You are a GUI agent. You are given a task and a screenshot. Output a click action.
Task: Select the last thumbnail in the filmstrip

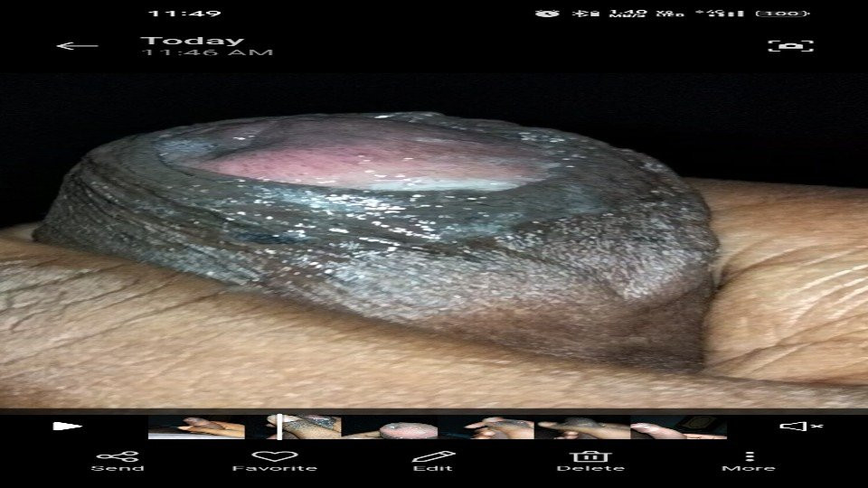point(678,427)
